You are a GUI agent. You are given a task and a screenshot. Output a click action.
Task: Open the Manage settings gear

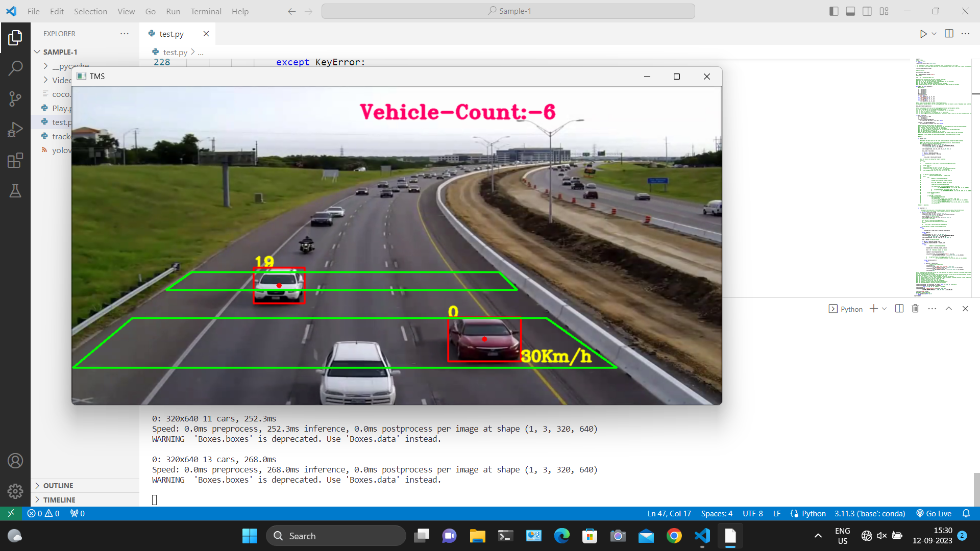click(x=15, y=491)
